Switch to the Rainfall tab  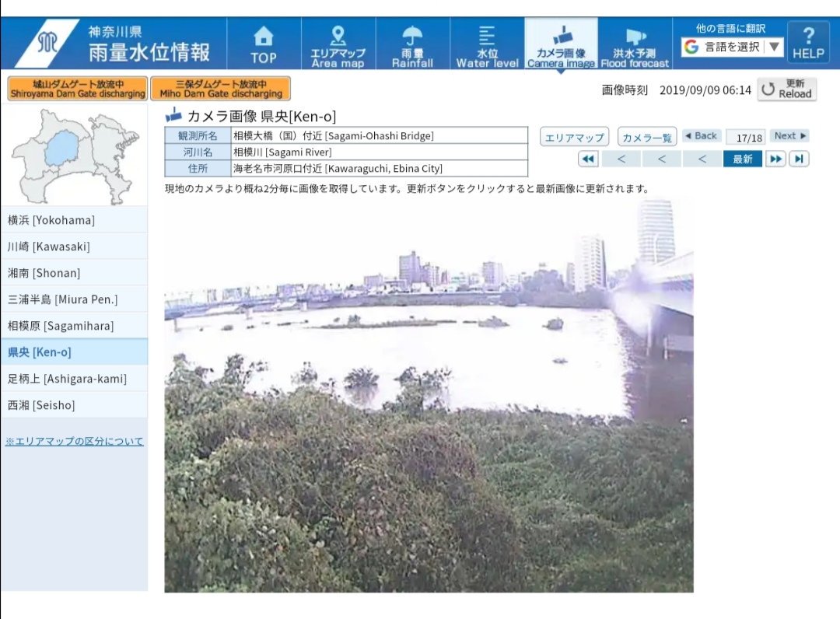pyautogui.click(x=412, y=44)
